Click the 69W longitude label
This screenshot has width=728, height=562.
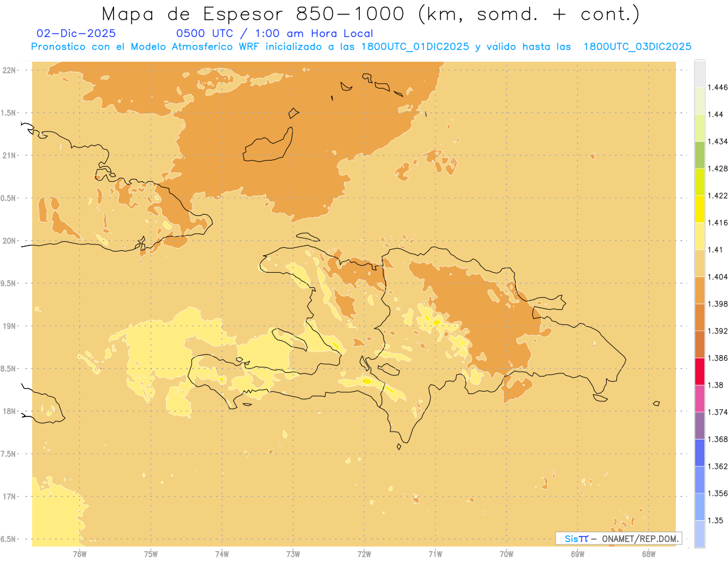coord(578,554)
